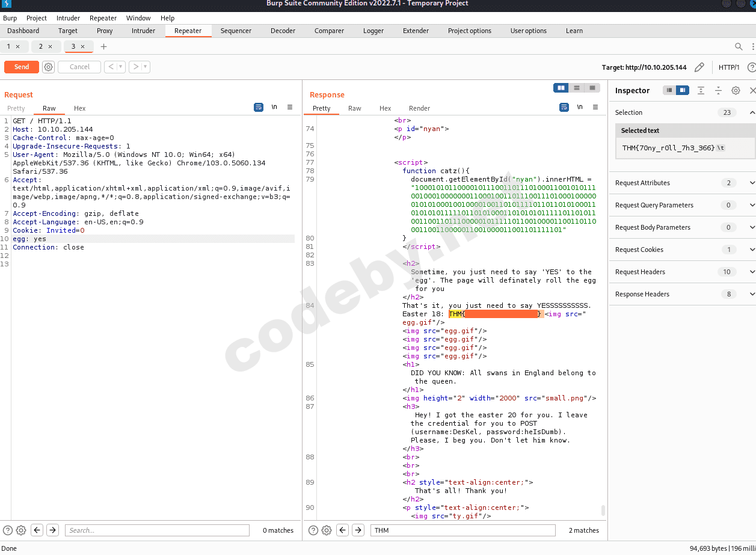Click the Inspector expand all sections icon
The width and height of the screenshot is (756, 555).
[x=701, y=90]
